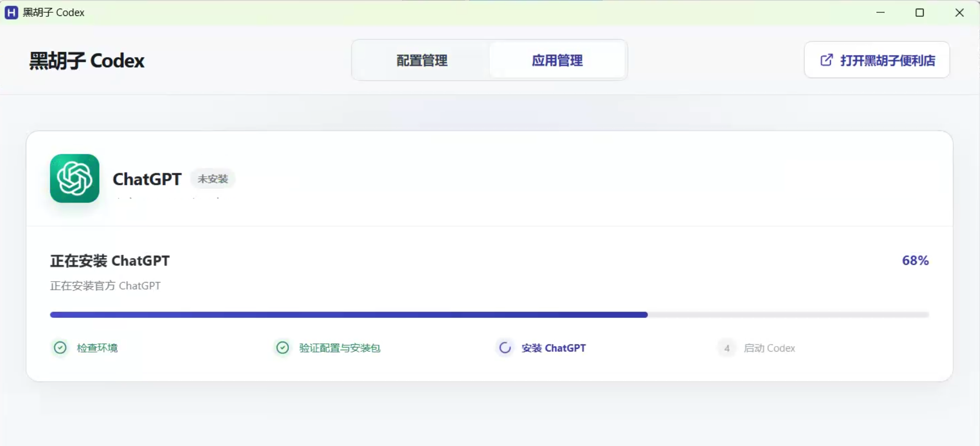
Task: Click the 68% progress value
Action: click(915, 261)
